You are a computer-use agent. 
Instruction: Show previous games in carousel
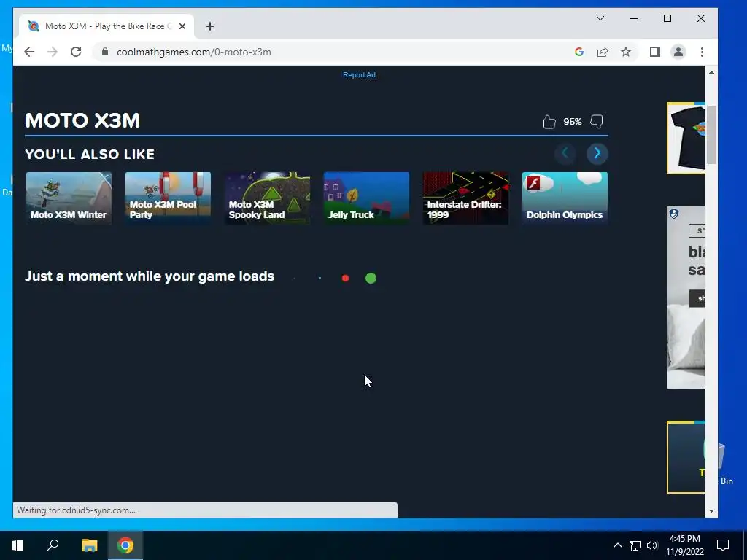(x=565, y=153)
